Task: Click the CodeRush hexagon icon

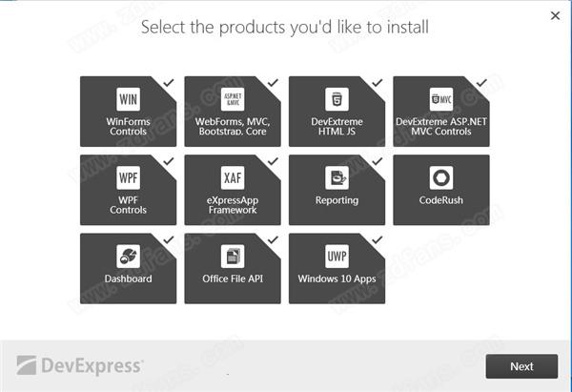Action: pos(441,177)
